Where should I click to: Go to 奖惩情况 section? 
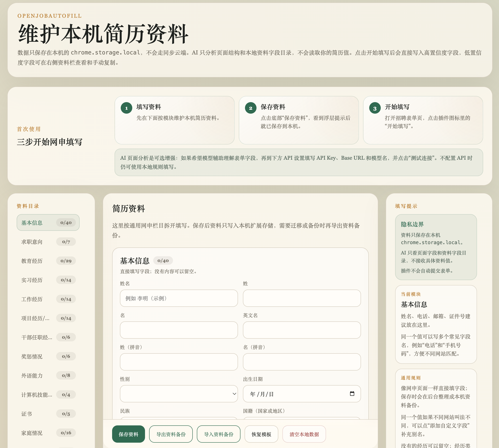coord(48,356)
